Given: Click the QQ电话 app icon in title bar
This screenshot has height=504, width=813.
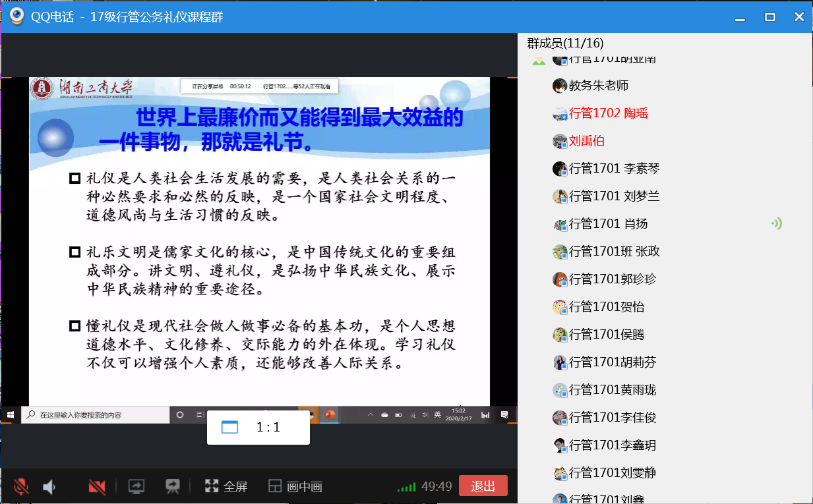Looking at the screenshot, I should tap(16, 16).
